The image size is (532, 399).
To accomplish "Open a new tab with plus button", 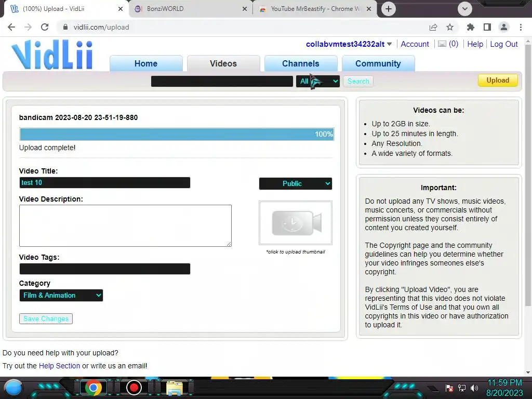I will click(389, 9).
